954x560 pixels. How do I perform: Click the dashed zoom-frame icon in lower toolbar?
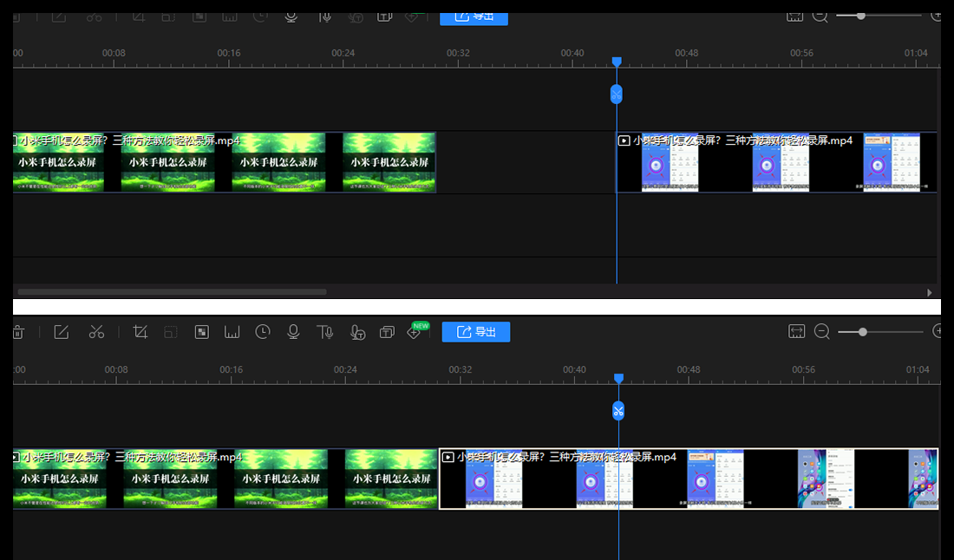171,332
